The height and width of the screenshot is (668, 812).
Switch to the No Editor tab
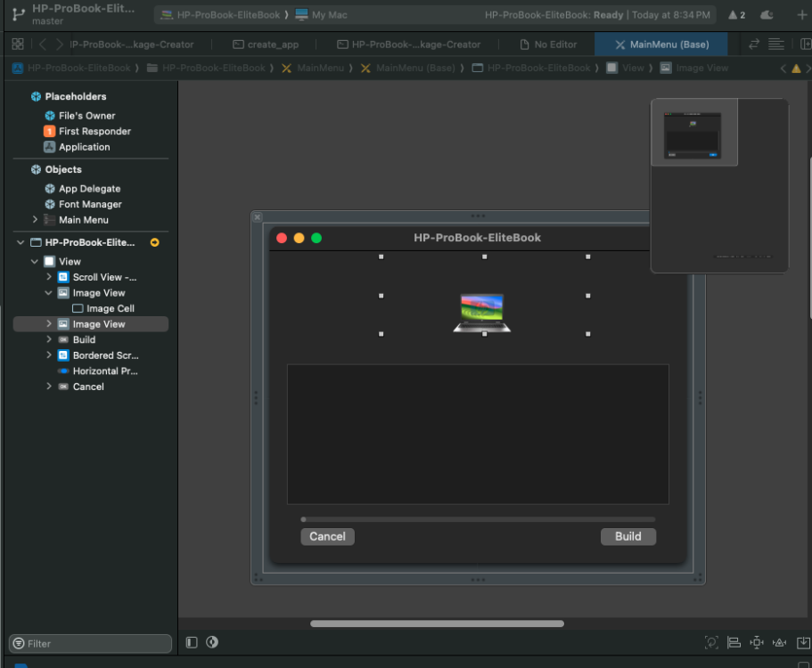click(x=548, y=45)
